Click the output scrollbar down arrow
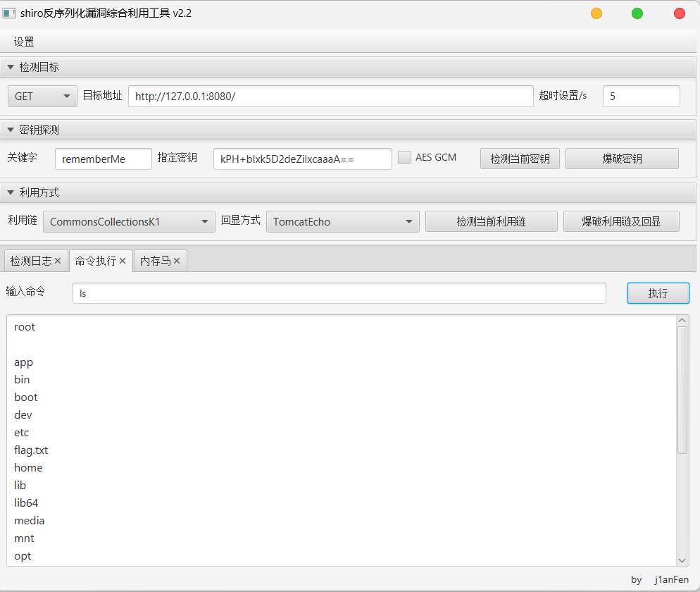This screenshot has width=700, height=592. (682, 561)
